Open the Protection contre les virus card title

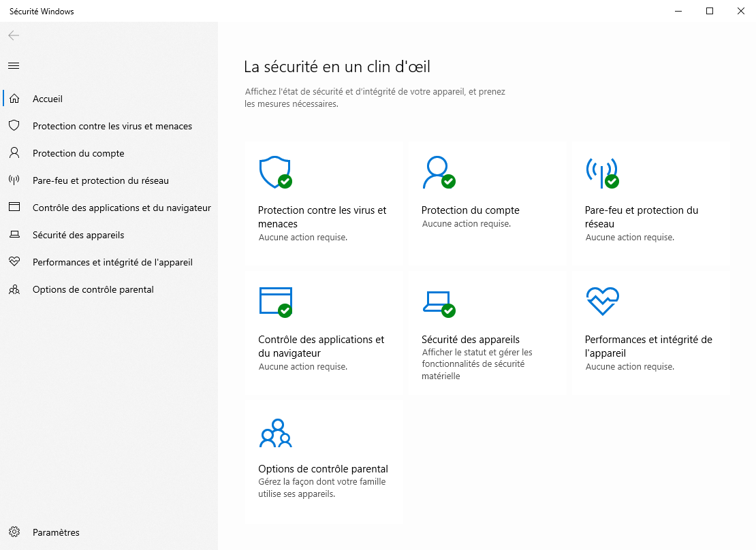322,217
